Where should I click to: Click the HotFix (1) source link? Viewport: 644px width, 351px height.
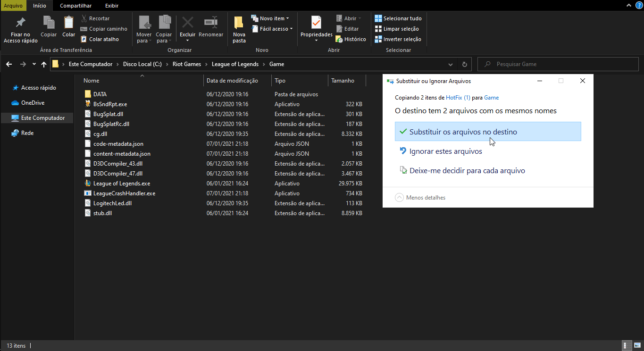(x=458, y=98)
